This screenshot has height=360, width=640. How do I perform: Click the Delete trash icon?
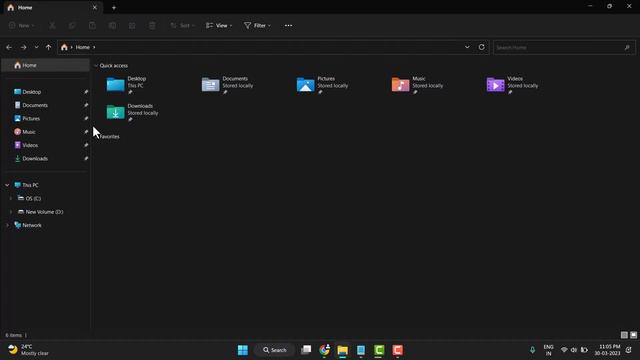click(x=152, y=25)
